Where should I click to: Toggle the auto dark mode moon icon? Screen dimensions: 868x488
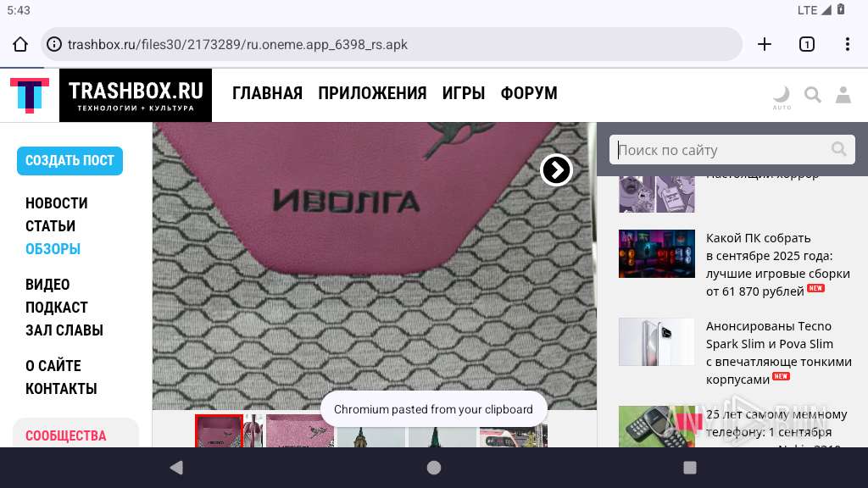782,97
